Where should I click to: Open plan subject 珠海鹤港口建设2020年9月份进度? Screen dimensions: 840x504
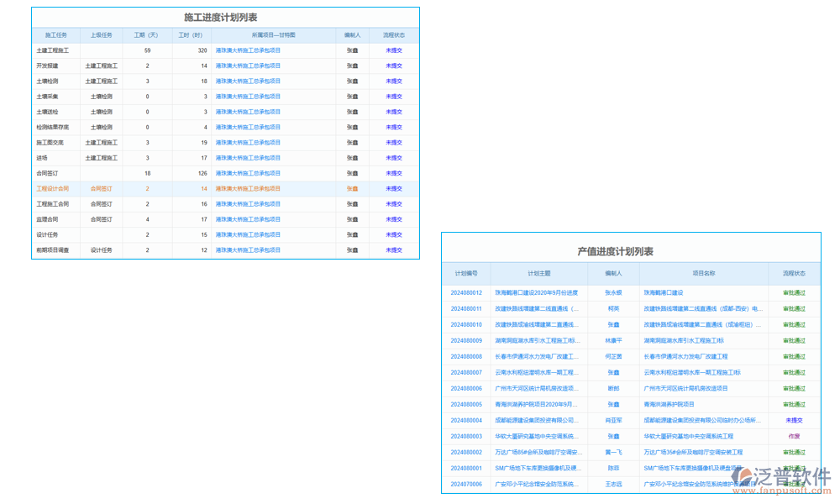[x=536, y=293]
